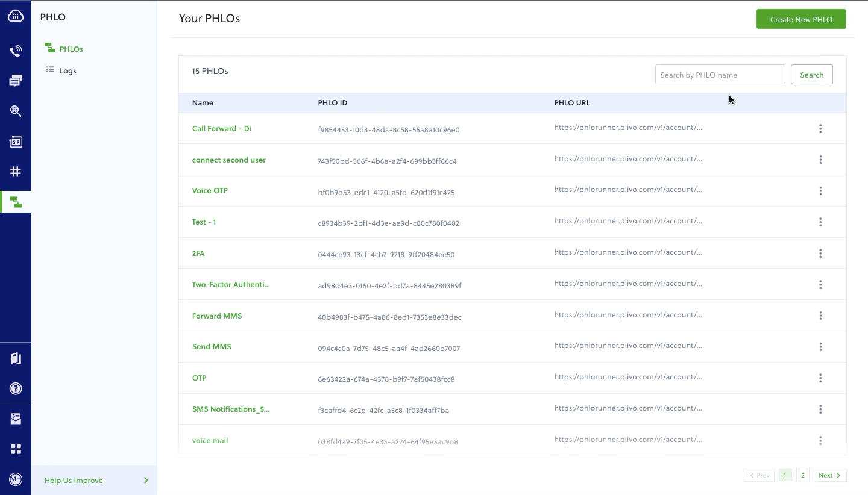This screenshot has width=868, height=495.
Task: Select the active PHLO flow icon
Action: click(x=16, y=202)
